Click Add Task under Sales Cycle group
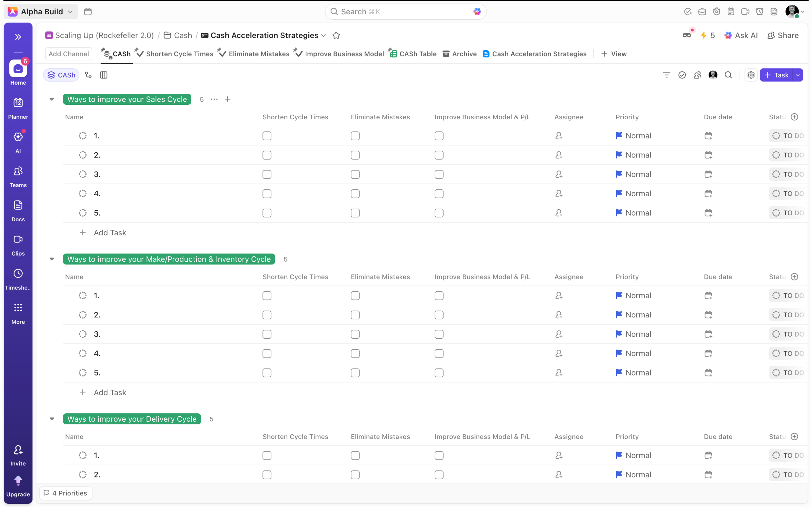Viewport: 812px width, 507px height. tap(110, 233)
